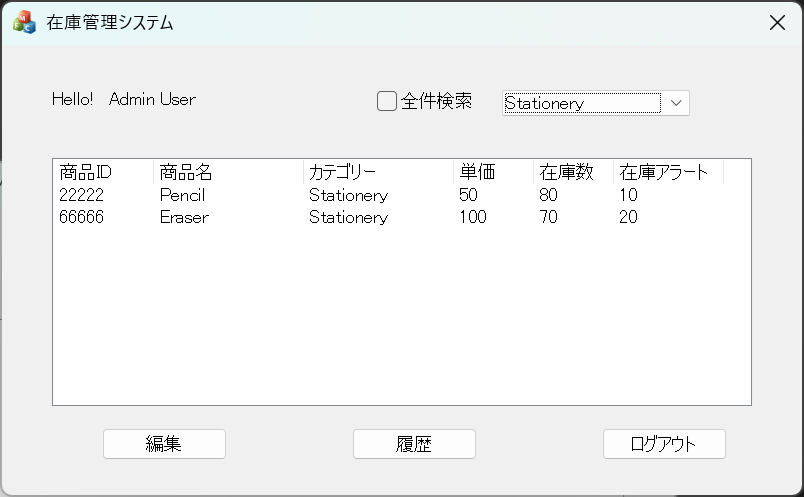Click the 商品名 column header
Screen dimensions: 804x497
pos(186,172)
